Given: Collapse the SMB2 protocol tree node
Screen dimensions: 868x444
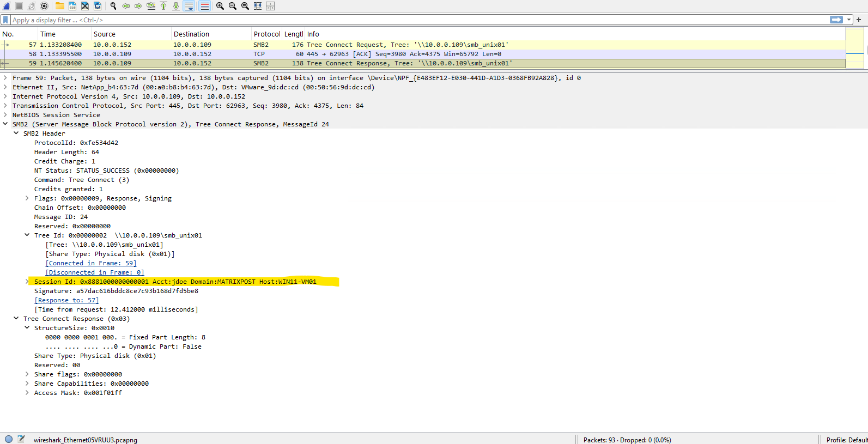Looking at the screenshot, I should click(x=5, y=124).
